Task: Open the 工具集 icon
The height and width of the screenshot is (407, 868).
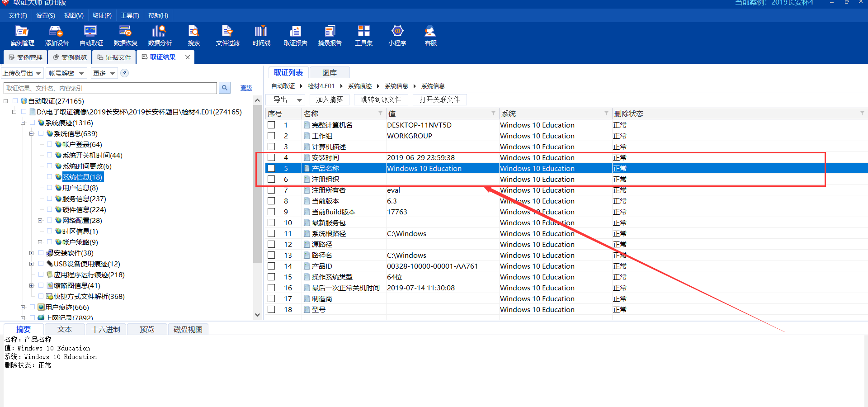Action: 363,35
